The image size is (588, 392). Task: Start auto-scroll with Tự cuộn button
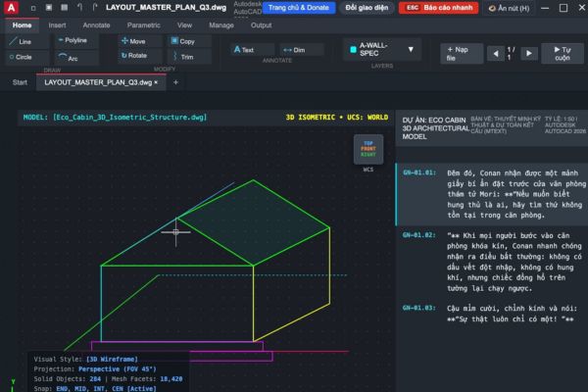[x=563, y=54]
